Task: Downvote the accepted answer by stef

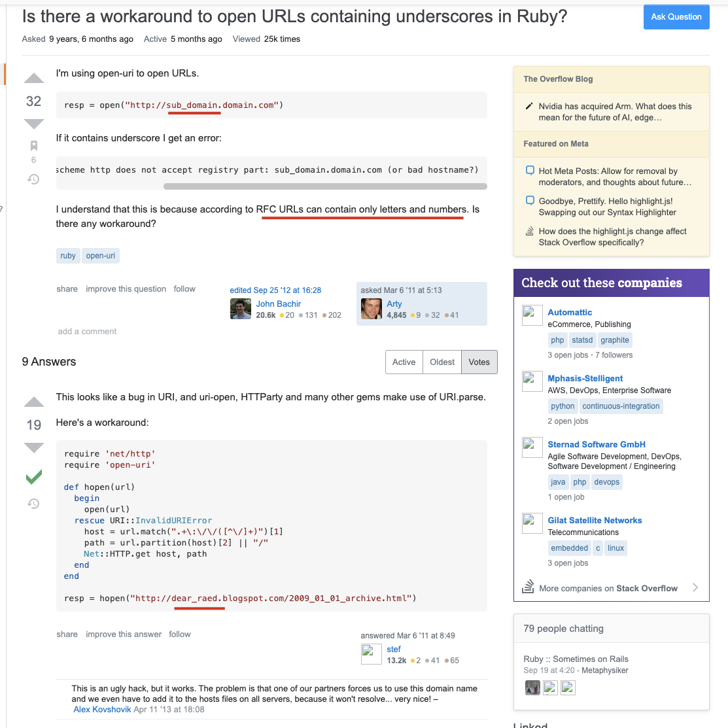Action: pyautogui.click(x=34, y=447)
